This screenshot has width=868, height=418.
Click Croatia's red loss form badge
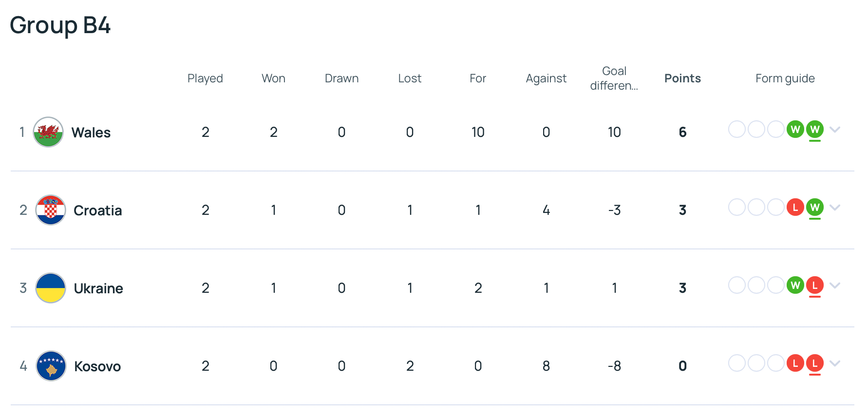pos(795,208)
